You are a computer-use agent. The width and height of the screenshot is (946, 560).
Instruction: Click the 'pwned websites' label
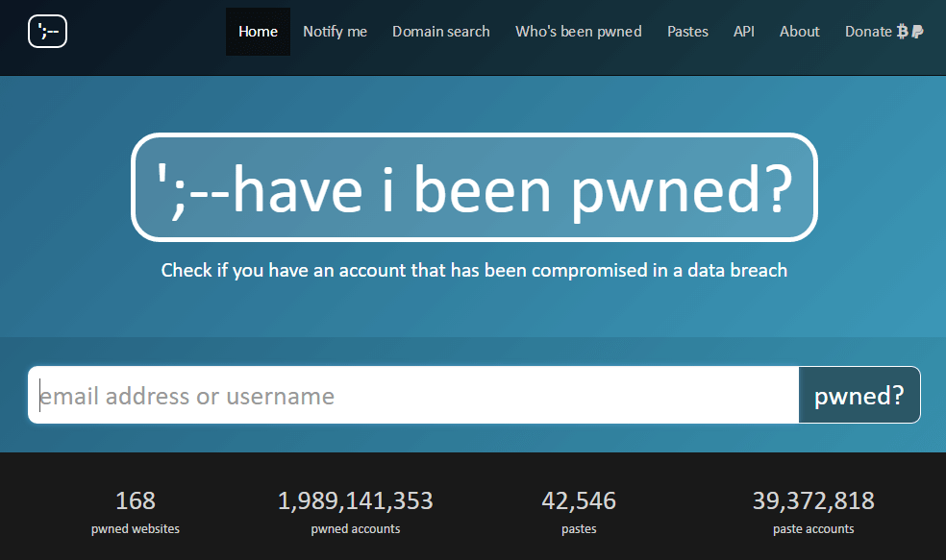click(135, 528)
